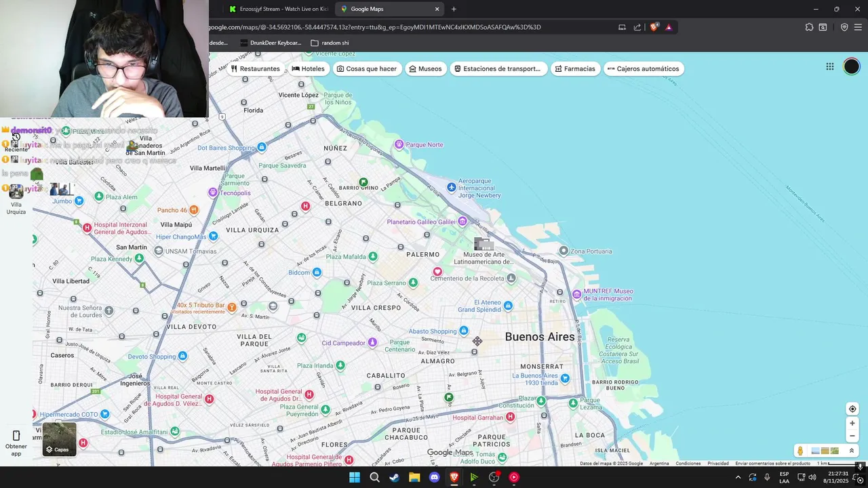Expand the imagery strip with double chevron
868x488 pixels.
[852, 451]
